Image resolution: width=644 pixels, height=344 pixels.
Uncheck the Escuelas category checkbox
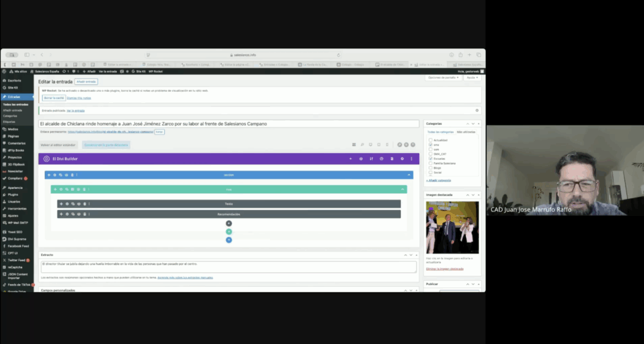[430, 158]
